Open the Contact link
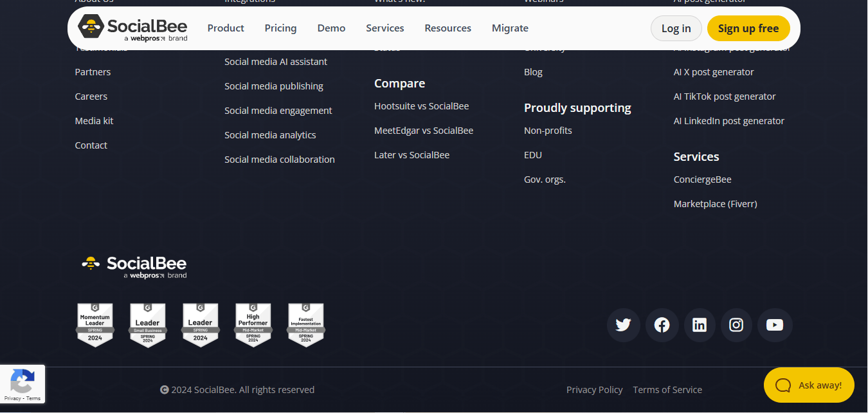The width and height of the screenshot is (868, 413). (x=91, y=145)
